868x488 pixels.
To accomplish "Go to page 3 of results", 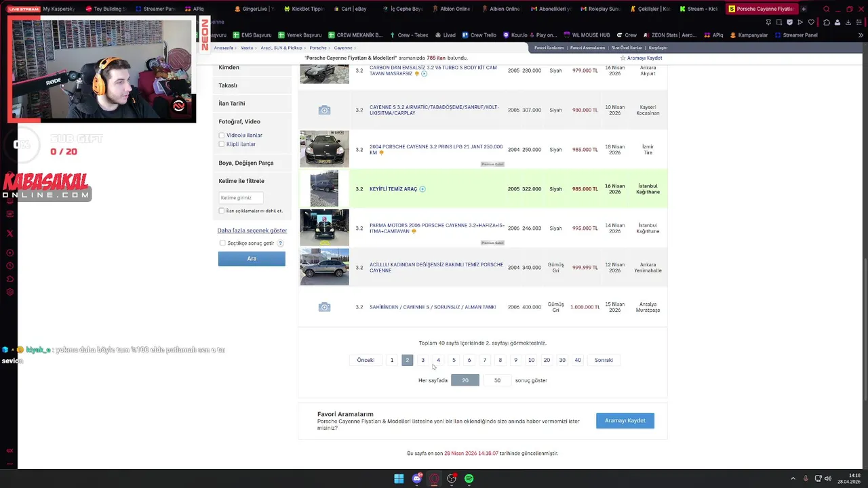I will pos(422,361).
